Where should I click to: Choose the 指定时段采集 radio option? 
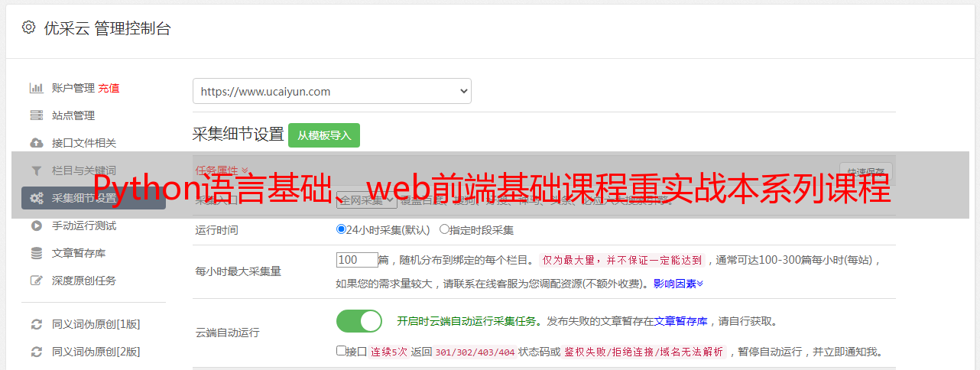pyautogui.click(x=444, y=229)
